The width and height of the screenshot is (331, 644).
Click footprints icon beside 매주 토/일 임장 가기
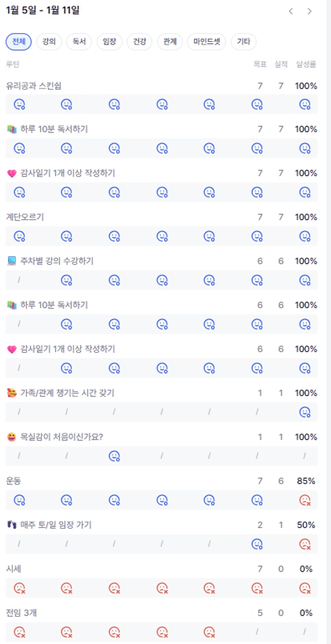(x=12, y=525)
